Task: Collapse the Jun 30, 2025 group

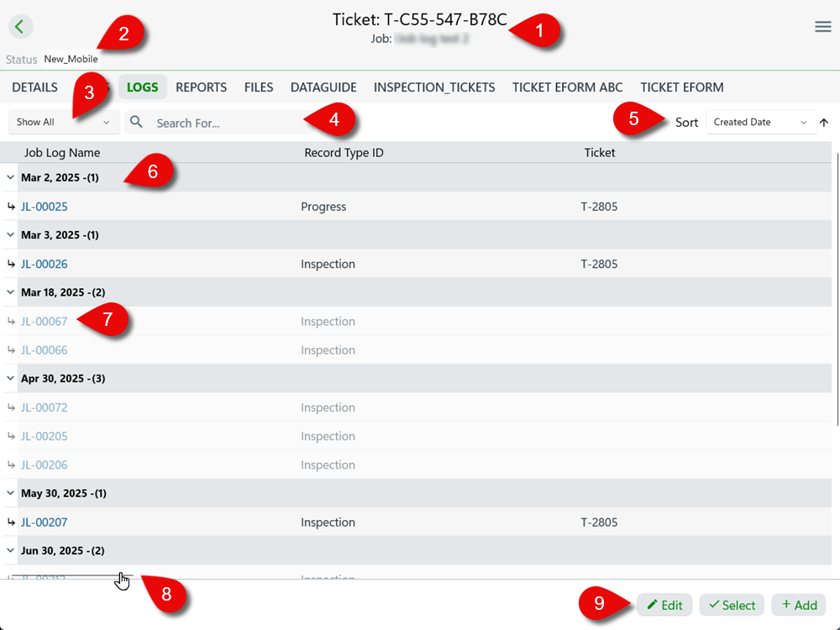Action: (10, 550)
